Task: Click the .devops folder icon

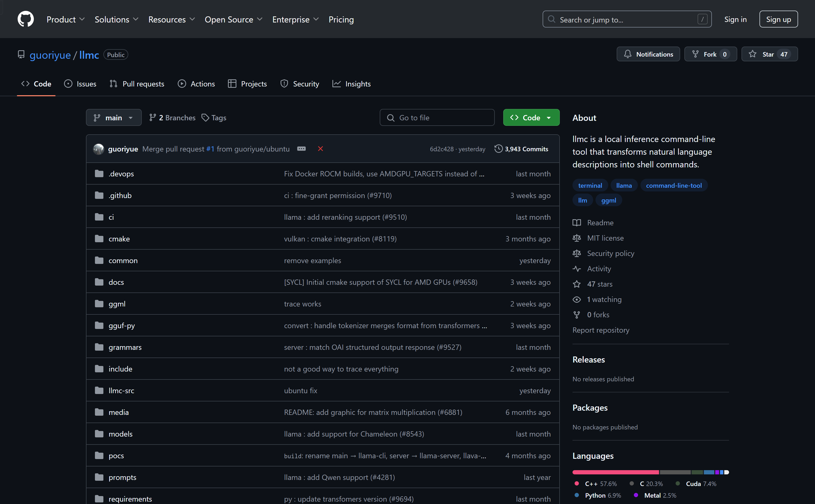Action: pos(99,173)
